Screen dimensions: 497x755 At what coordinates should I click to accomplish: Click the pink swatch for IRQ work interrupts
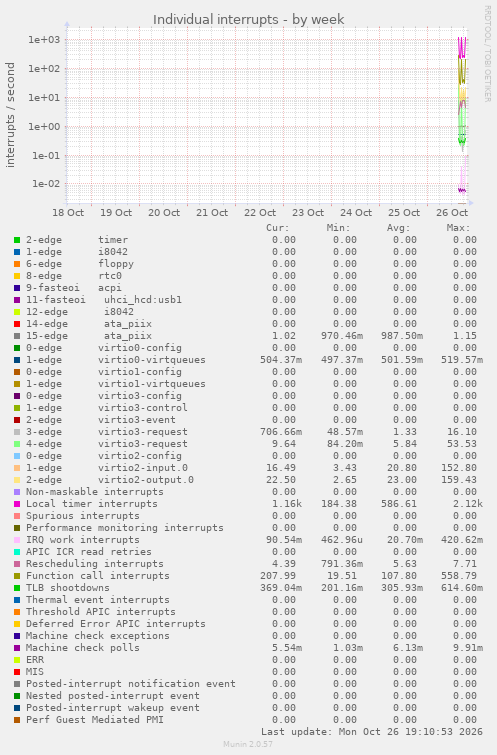[x=17, y=540]
